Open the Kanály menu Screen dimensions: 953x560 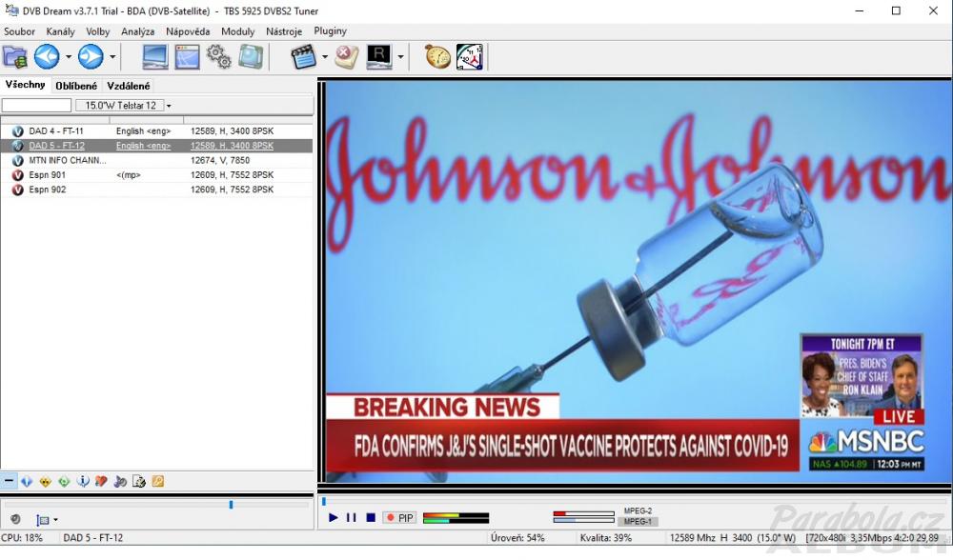[60, 31]
